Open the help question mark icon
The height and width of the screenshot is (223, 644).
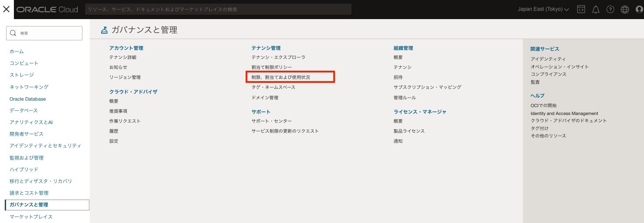(x=610, y=10)
